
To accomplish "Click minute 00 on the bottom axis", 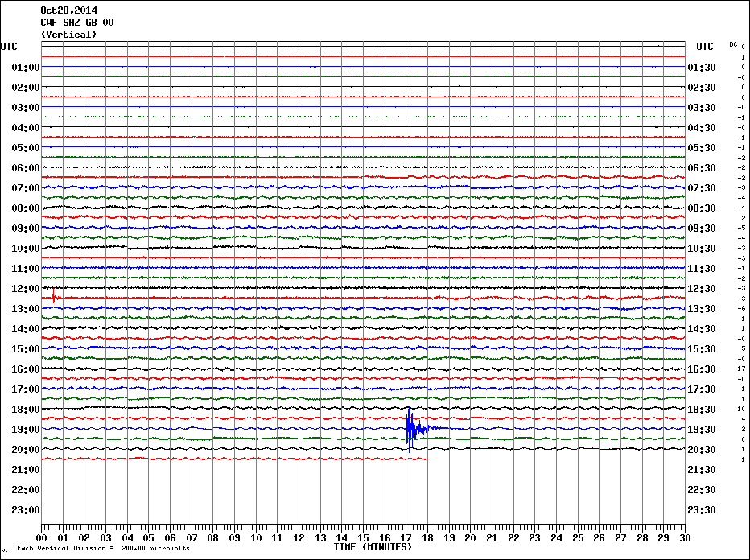I will (x=42, y=537).
